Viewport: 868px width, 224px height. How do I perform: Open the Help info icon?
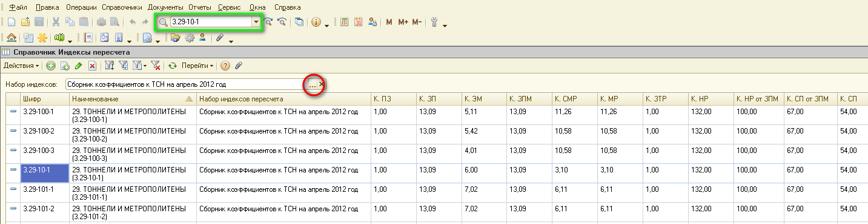[x=316, y=22]
